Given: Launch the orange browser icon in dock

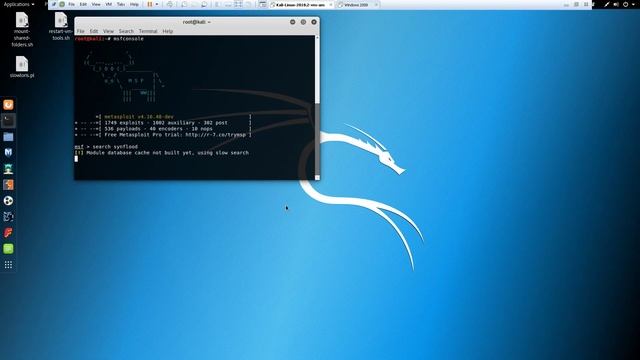Looking at the screenshot, I should (8, 105).
